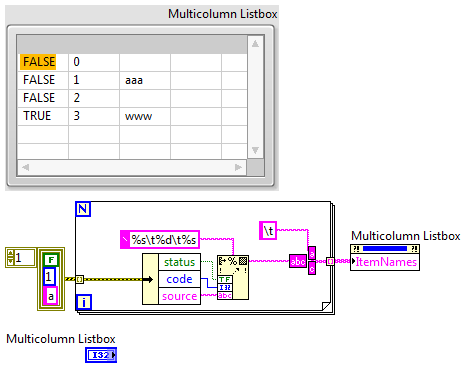Select the Format Into String function node
The image size is (467, 368).
(x=233, y=277)
